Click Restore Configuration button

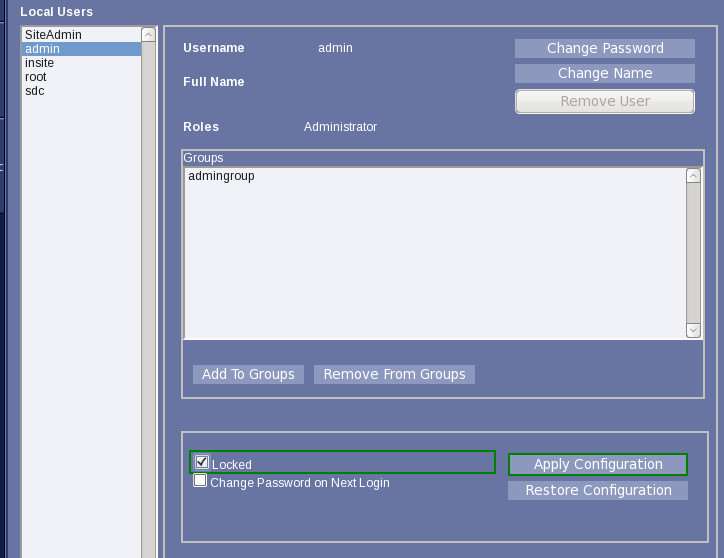click(597, 490)
